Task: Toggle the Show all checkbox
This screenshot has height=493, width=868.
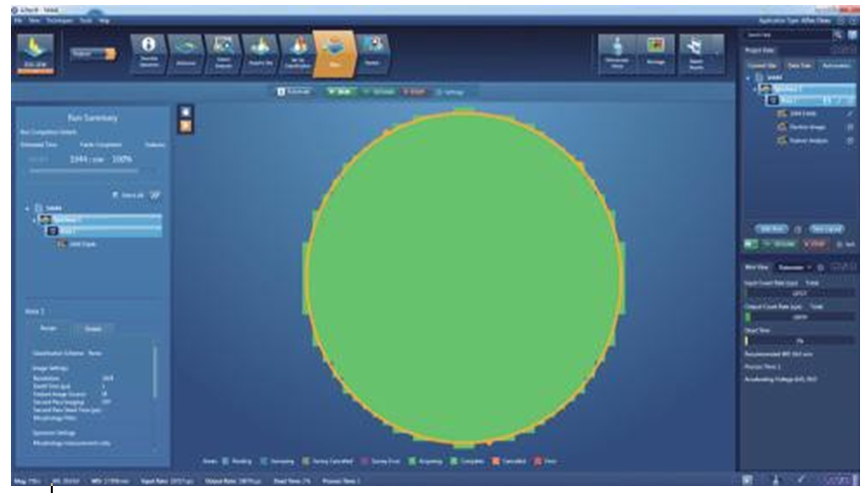Action: click(x=115, y=195)
